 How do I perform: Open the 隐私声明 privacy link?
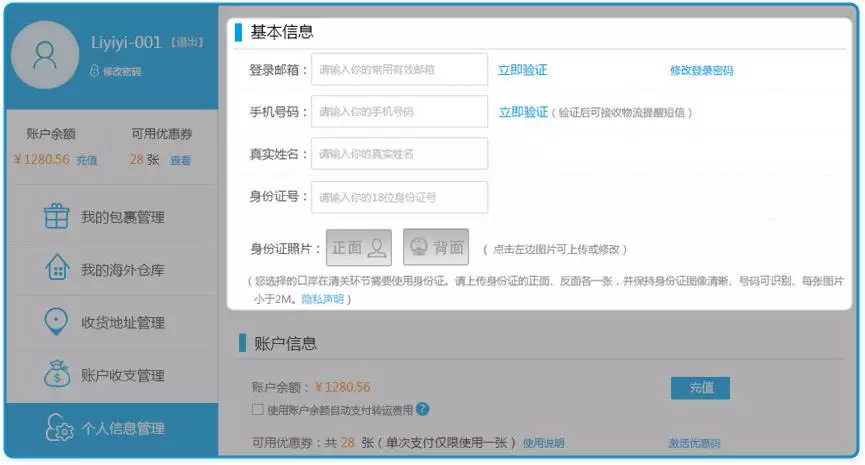[x=323, y=299]
